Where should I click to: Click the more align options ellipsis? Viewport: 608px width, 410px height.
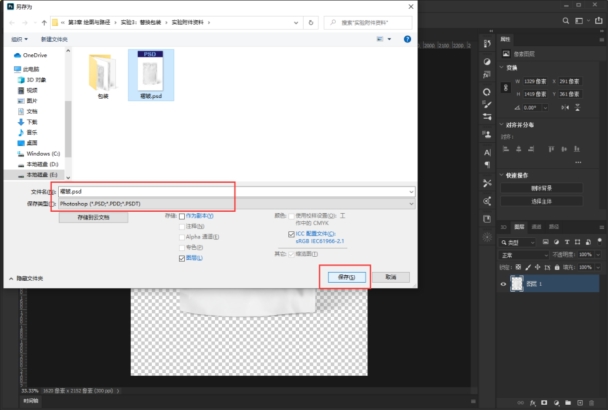[578, 162]
